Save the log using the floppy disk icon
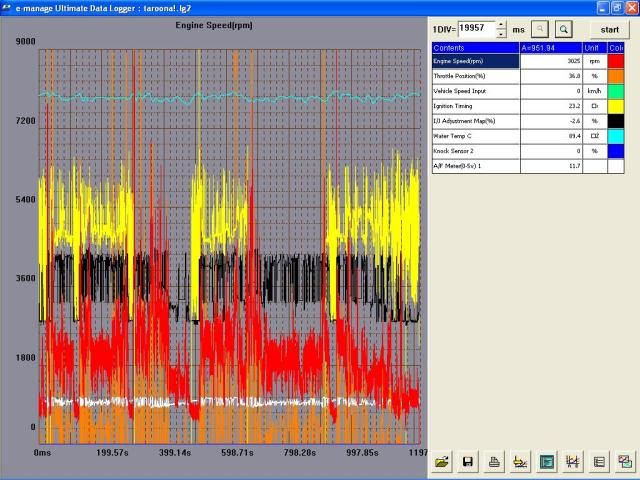This screenshot has width=640, height=480. (x=468, y=462)
